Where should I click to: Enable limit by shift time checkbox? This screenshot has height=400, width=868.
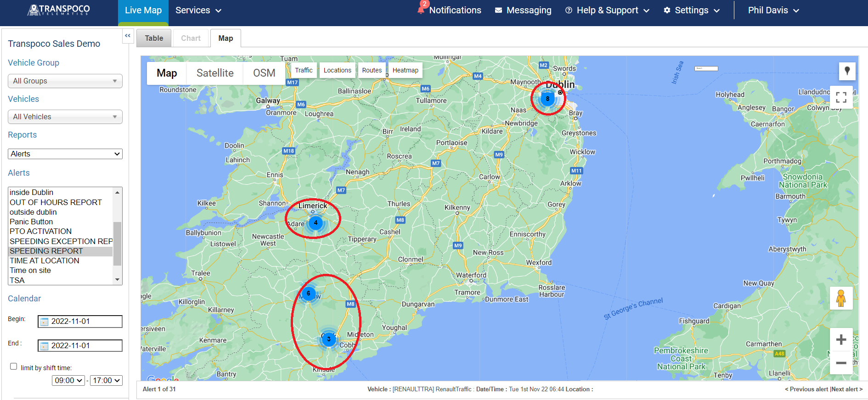click(x=14, y=367)
